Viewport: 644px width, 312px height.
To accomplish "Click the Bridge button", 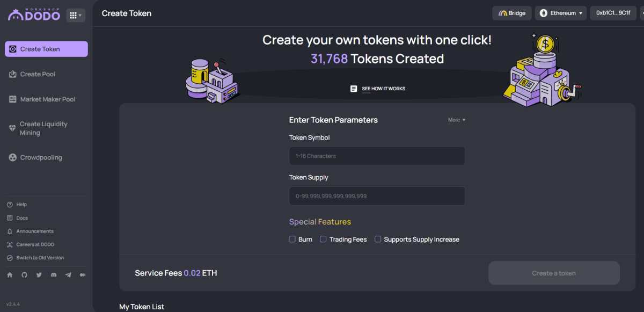I will click(x=512, y=13).
